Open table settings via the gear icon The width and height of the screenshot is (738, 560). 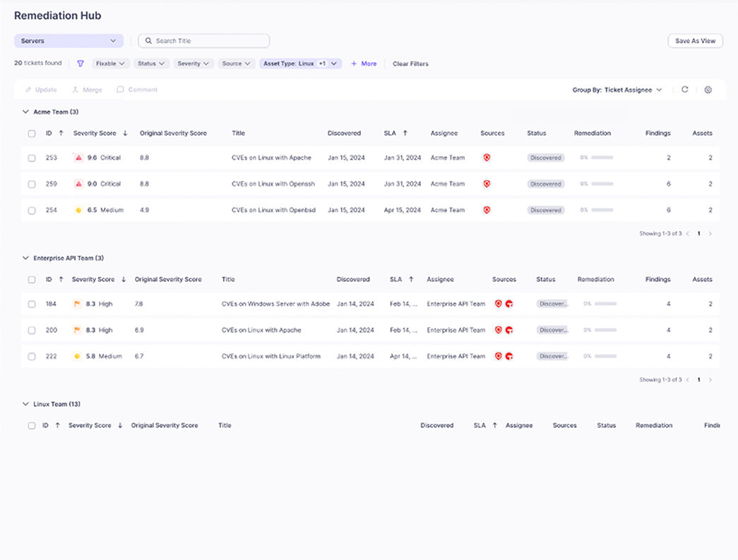coord(708,90)
